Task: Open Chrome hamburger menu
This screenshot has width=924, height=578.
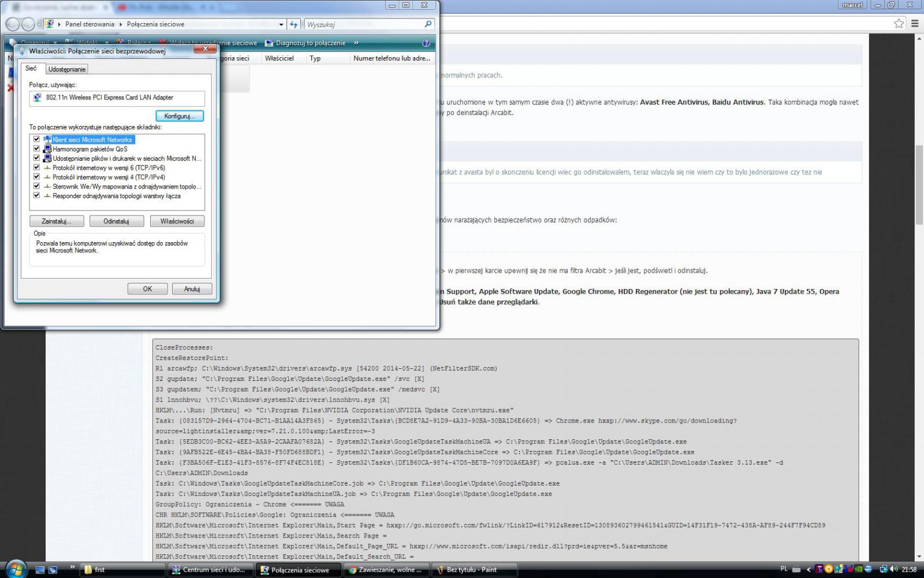Action: [x=915, y=24]
